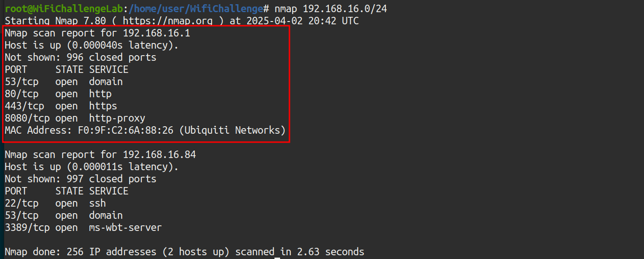Viewport: 644px width, 259px height.
Task: Click the scan report line for 192.168.16.1
Action: point(97,33)
